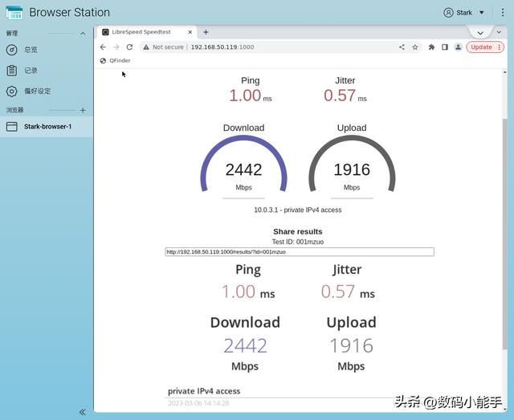This screenshot has width=514, height=420.
Task: Click the LibreSpeed tab favicon
Action: tap(105, 32)
